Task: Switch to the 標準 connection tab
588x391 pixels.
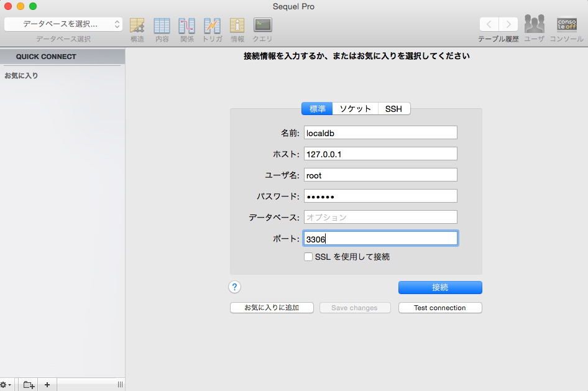Action: (x=317, y=109)
